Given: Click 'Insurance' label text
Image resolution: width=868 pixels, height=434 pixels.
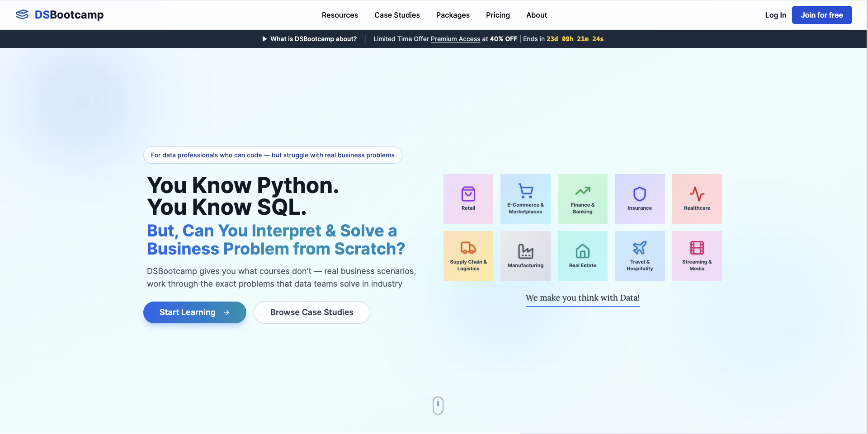Looking at the screenshot, I should [x=640, y=208].
